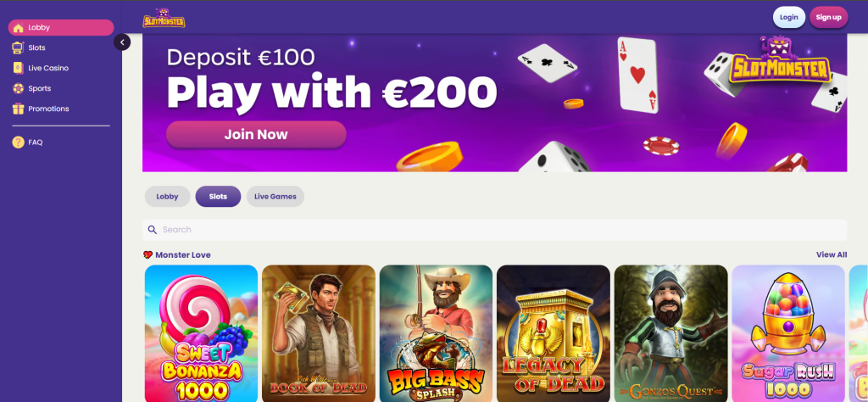Click the Lobby home icon in sidebar

point(19,28)
